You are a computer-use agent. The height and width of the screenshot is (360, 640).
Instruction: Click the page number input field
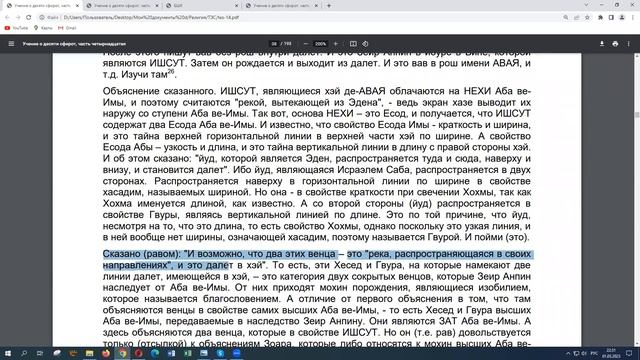tap(274, 44)
